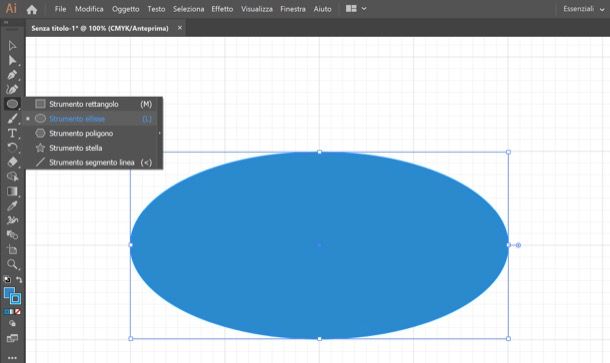Click the Home icon
This screenshot has width=610, height=363.
pyautogui.click(x=32, y=9)
